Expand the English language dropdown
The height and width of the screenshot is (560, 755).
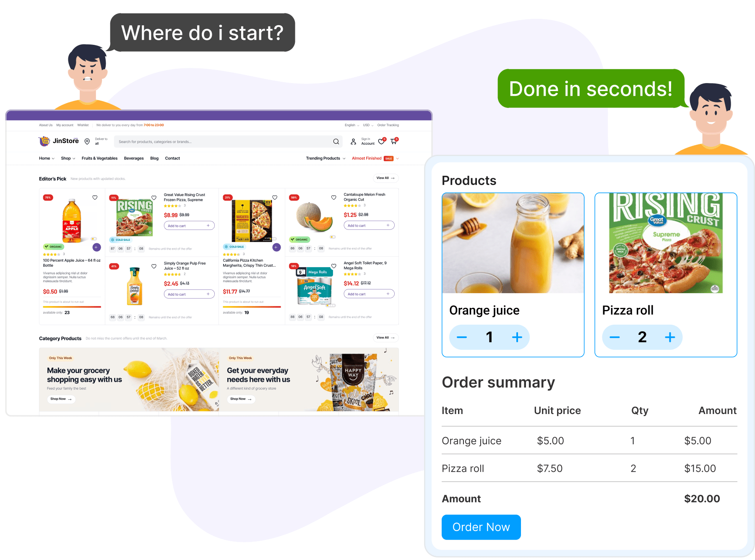(352, 125)
